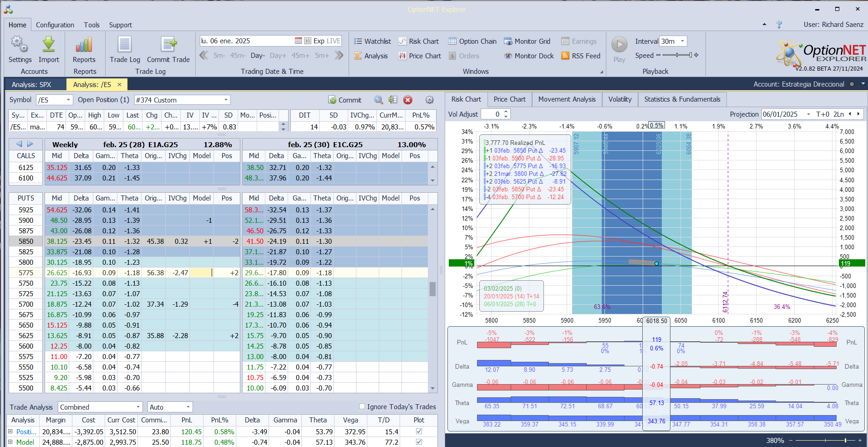Click the red delete X icon
This screenshot has width=868, height=447.
(408, 100)
